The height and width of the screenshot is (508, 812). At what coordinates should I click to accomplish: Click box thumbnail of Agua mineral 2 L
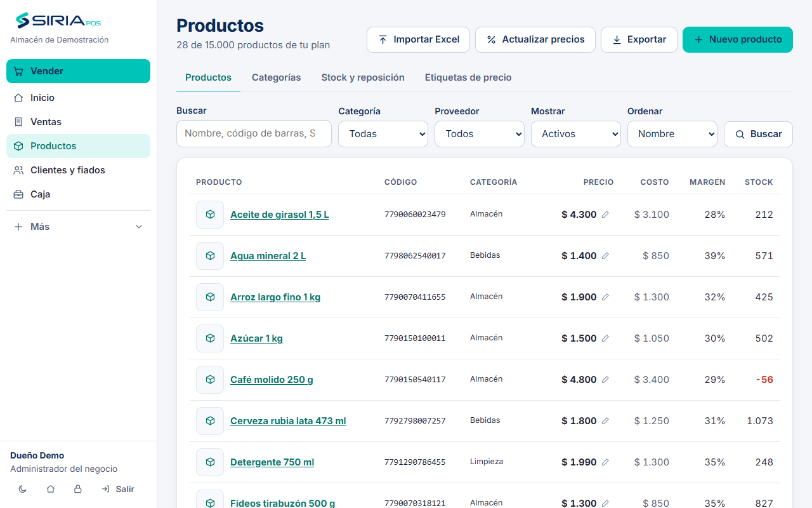pos(210,256)
